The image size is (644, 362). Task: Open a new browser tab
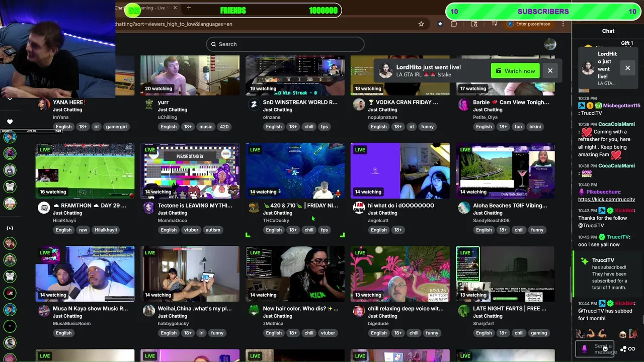[189, 8]
